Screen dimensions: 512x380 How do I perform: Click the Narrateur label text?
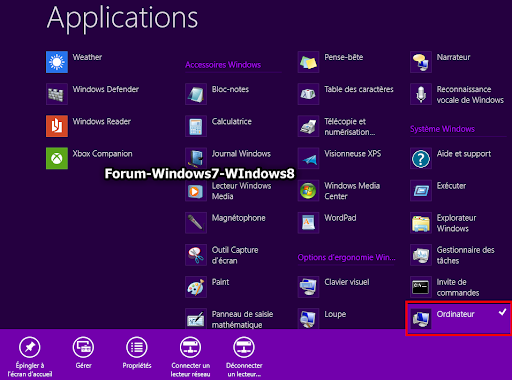[453, 57]
